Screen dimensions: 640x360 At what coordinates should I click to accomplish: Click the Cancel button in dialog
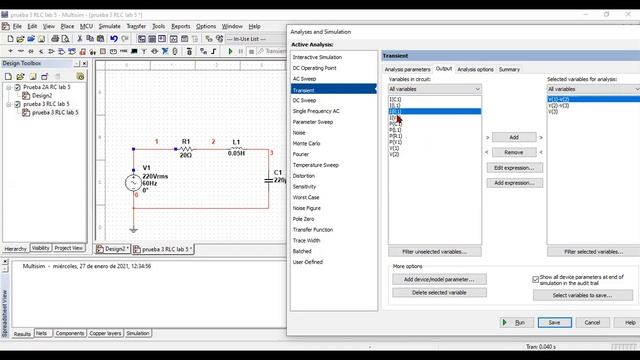click(x=592, y=322)
